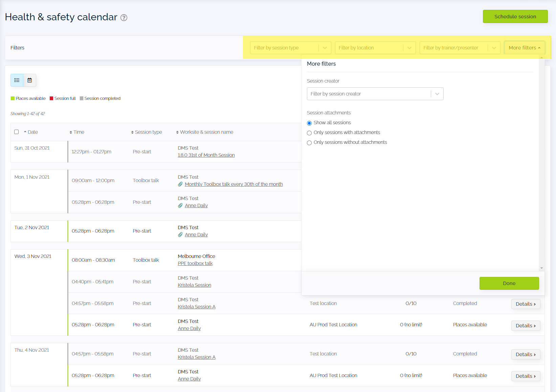Image resolution: width=556 pixels, height=392 pixels.
Task: Click 'Showing 1-42 of 42' text
Action: click(28, 114)
